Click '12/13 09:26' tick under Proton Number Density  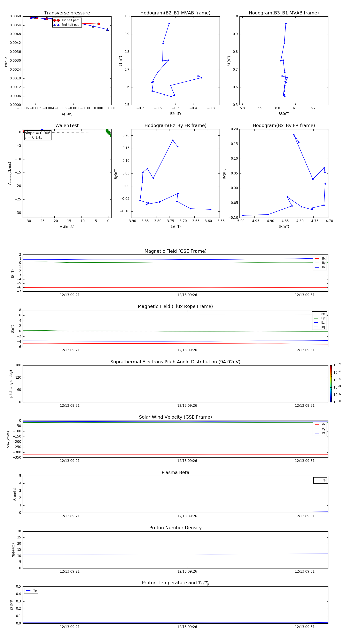(x=187, y=571)
